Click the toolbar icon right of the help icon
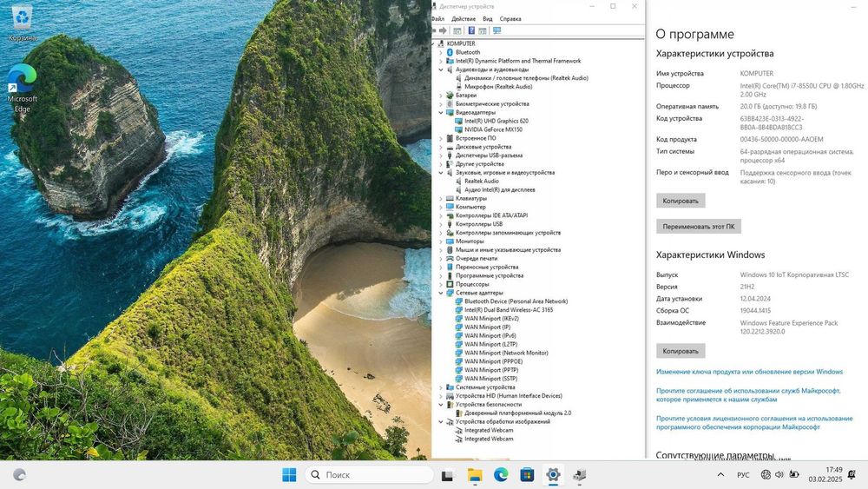 [483, 31]
